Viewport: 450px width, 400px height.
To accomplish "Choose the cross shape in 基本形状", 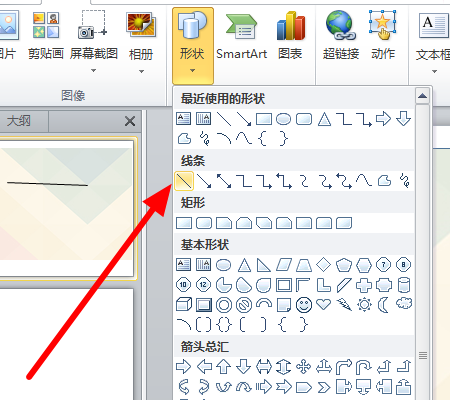I will click(x=364, y=285).
